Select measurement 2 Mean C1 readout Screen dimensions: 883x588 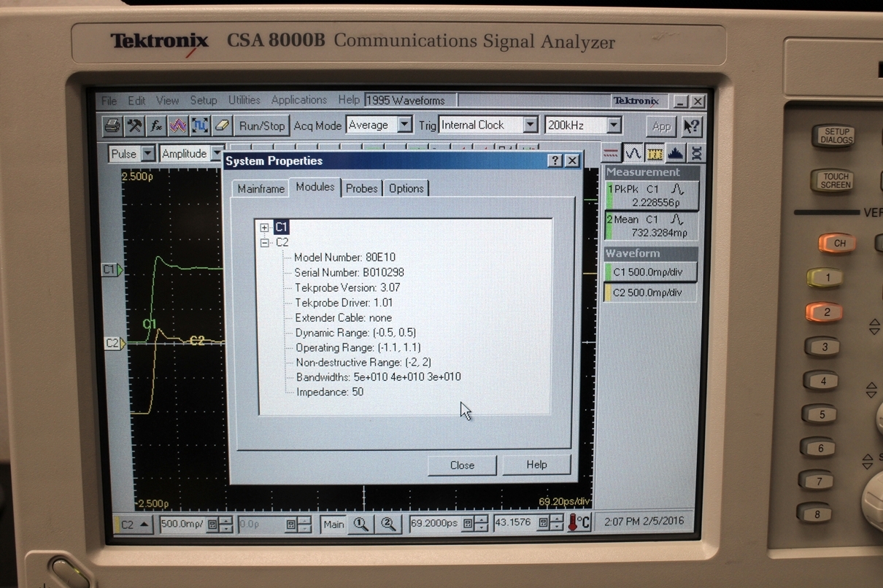652,226
